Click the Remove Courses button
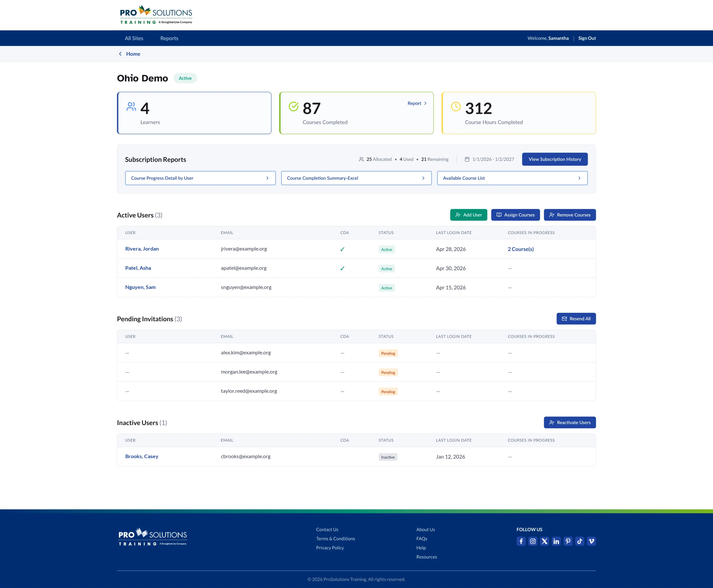The height and width of the screenshot is (588, 713). [x=570, y=215]
